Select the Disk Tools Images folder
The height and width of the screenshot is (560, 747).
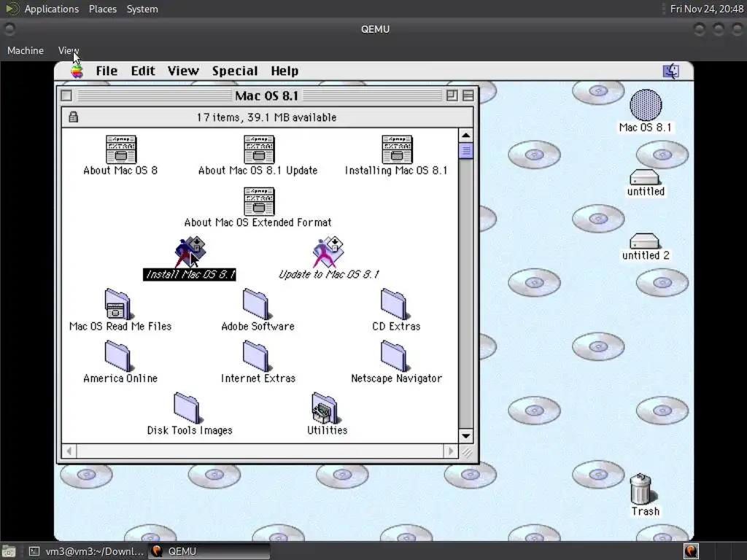click(187, 408)
